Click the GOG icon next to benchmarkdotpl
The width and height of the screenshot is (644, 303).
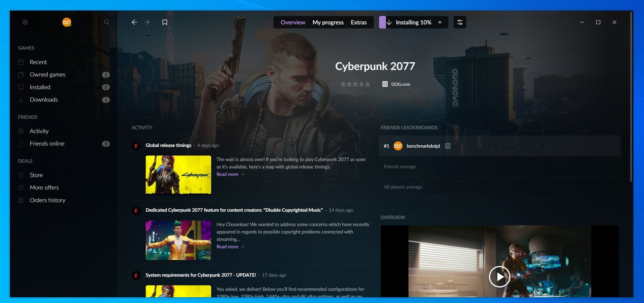point(447,146)
